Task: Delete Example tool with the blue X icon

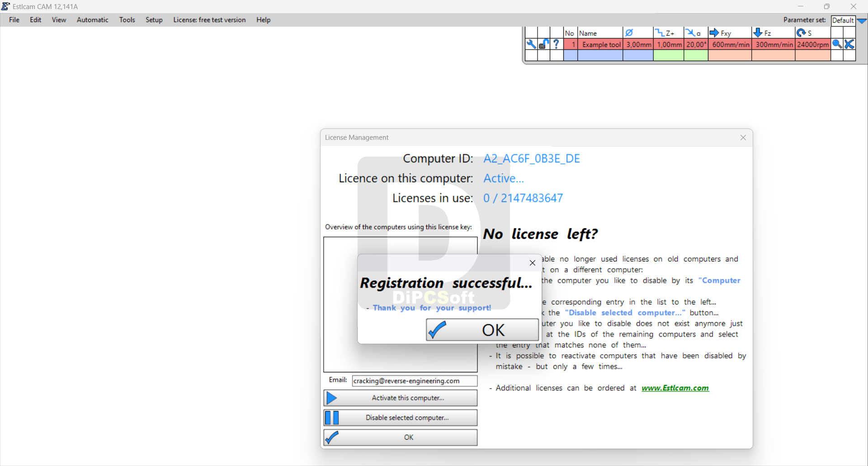Action: [x=849, y=44]
